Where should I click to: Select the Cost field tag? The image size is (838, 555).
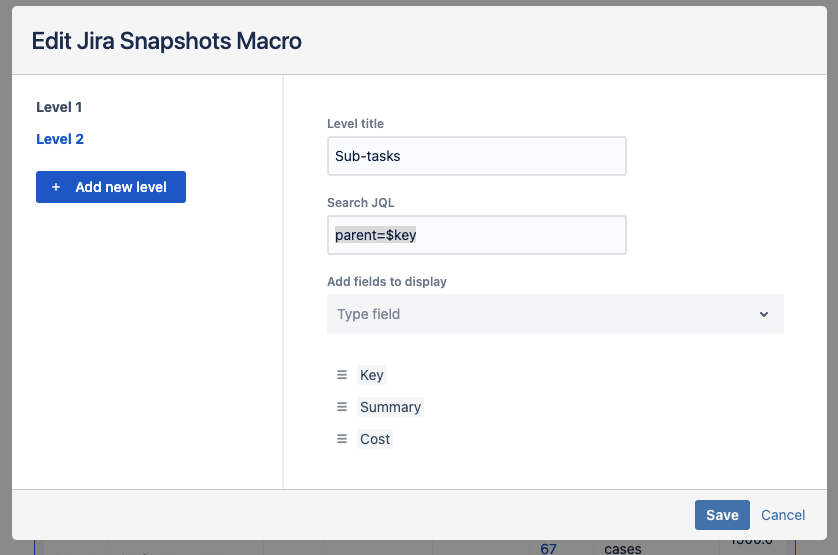[375, 439]
